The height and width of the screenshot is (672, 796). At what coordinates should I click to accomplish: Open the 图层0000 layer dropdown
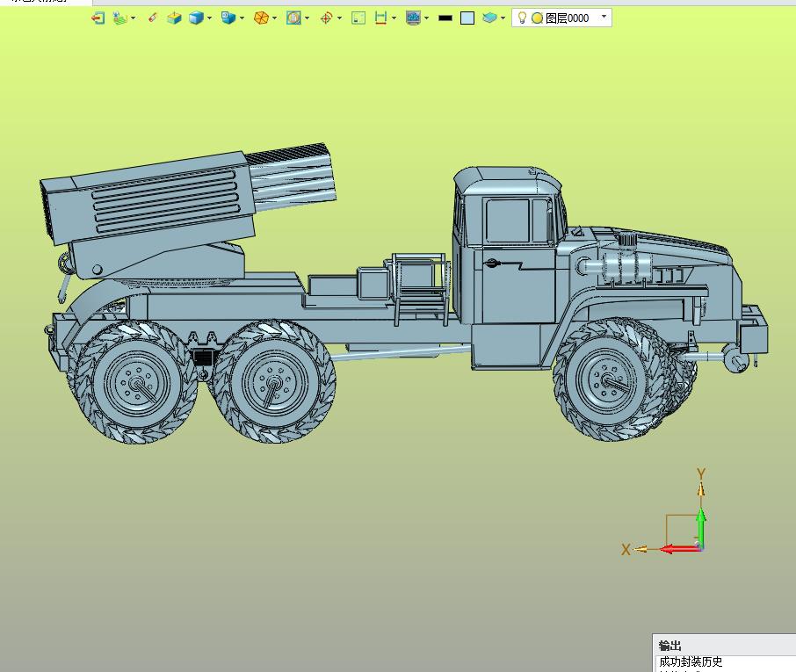[604, 16]
